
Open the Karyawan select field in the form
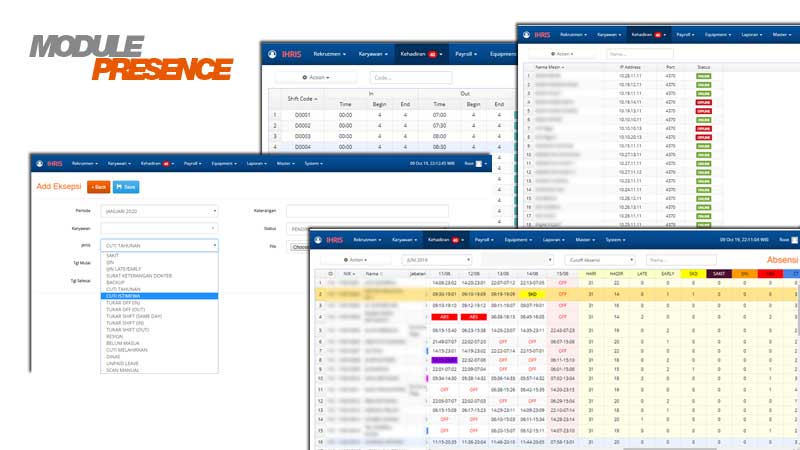pyautogui.click(x=159, y=228)
